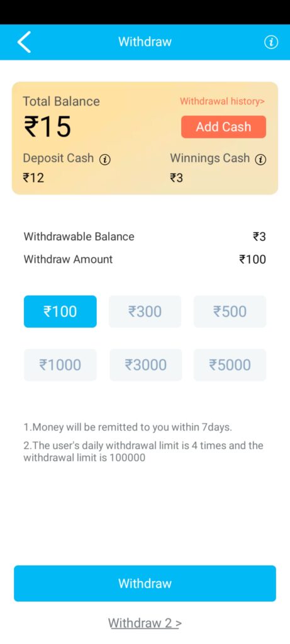Open the Withdraw 2 link
Screen dimensions: 290x644
click(145, 623)
